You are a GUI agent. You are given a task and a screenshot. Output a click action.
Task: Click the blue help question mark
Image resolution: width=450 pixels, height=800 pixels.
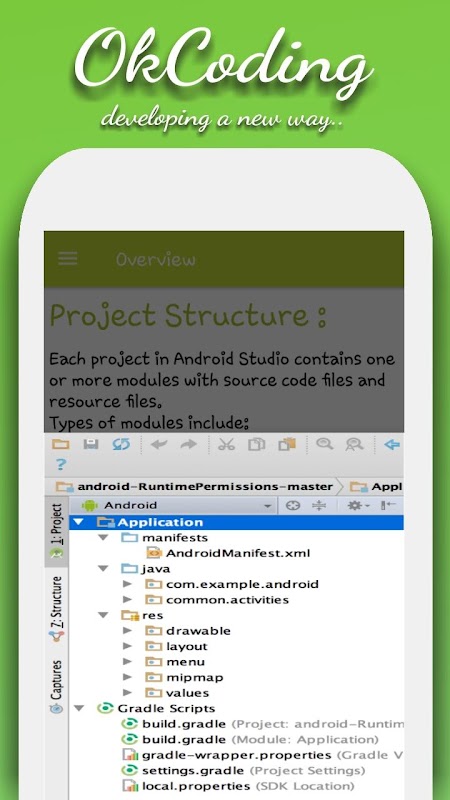coord(61,464)
